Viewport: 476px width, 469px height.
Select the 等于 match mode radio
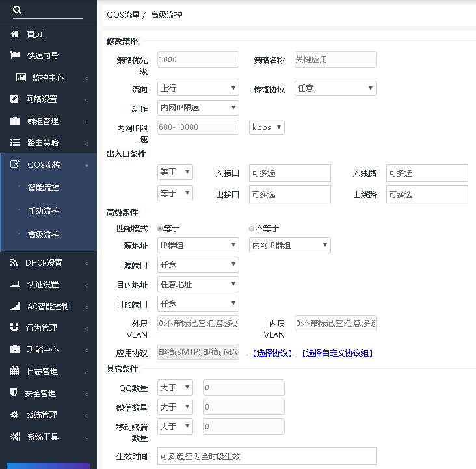click(160, 229)
